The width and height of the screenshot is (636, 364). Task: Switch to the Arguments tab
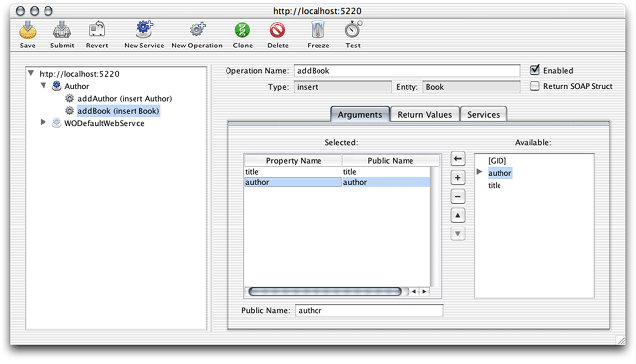coord(360,115)
